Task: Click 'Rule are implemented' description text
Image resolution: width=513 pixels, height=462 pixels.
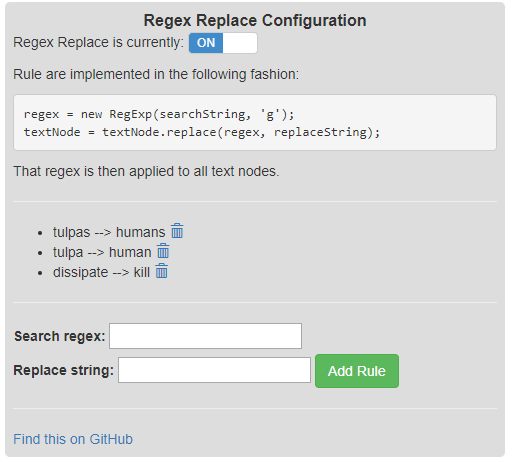Action: [156, 74]
